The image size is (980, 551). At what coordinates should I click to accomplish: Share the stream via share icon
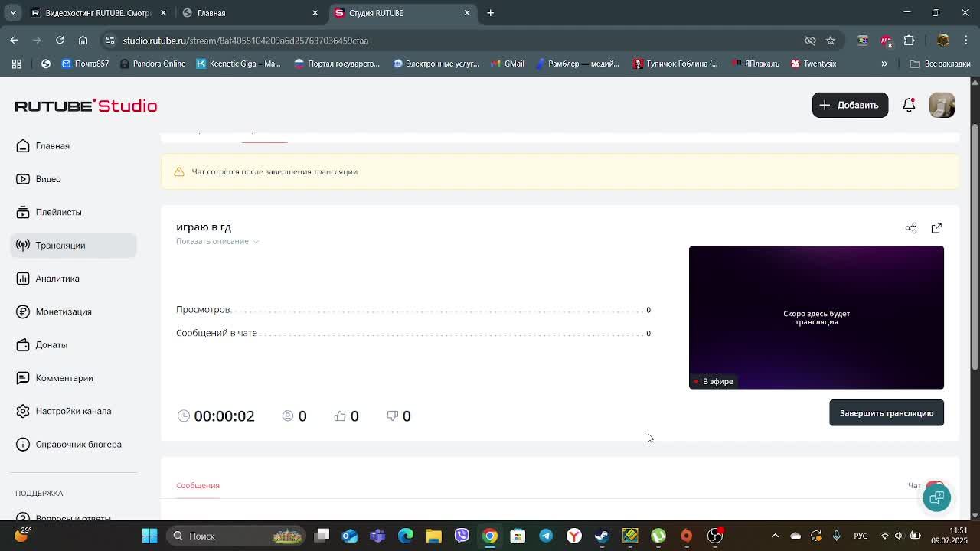911,228
